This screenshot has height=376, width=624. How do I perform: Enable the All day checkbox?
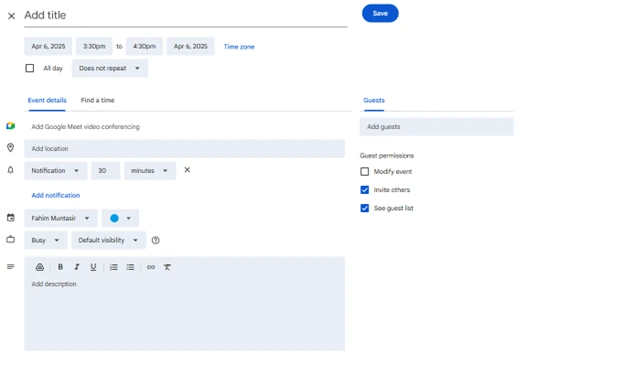click(x=30, y=68)
